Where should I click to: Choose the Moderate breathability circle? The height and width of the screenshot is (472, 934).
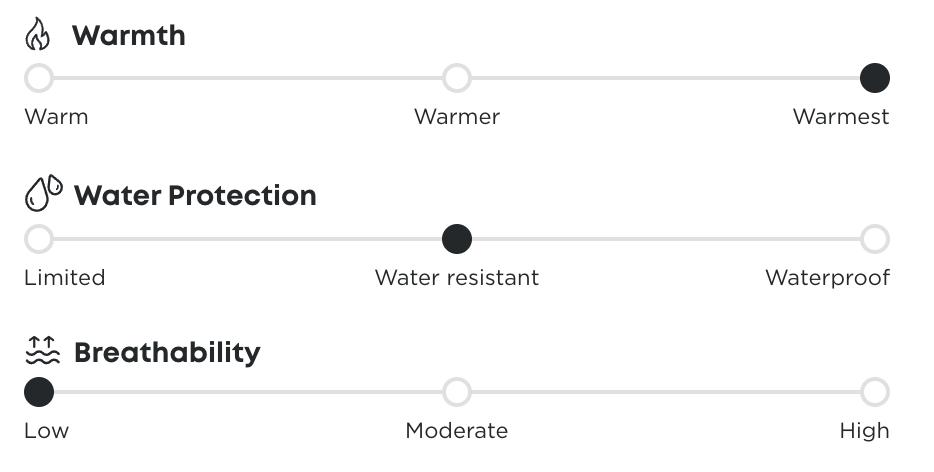457,392
